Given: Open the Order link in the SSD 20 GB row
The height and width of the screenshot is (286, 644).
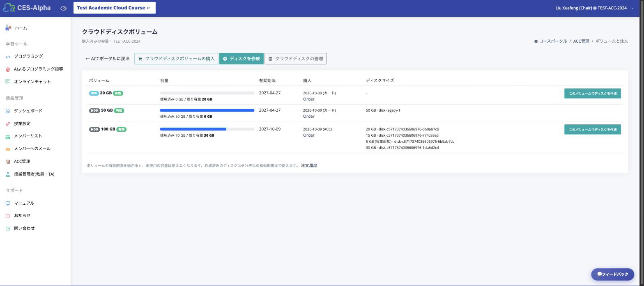Looking at the screenshot, I should pos(309,99).
